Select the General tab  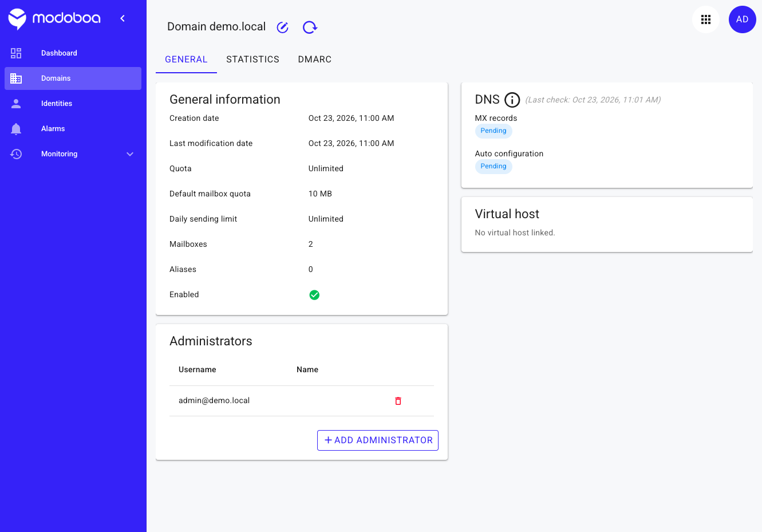pos(186,60)
